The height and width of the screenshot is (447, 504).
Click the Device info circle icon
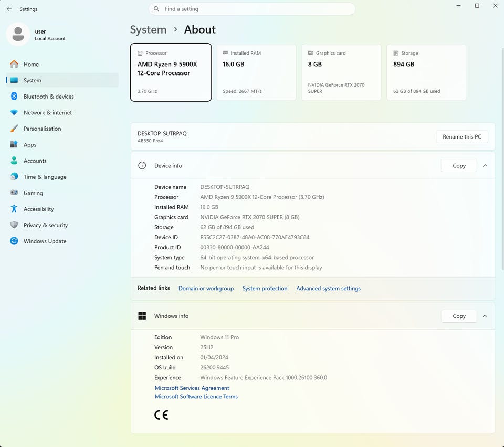pos(142,165)
